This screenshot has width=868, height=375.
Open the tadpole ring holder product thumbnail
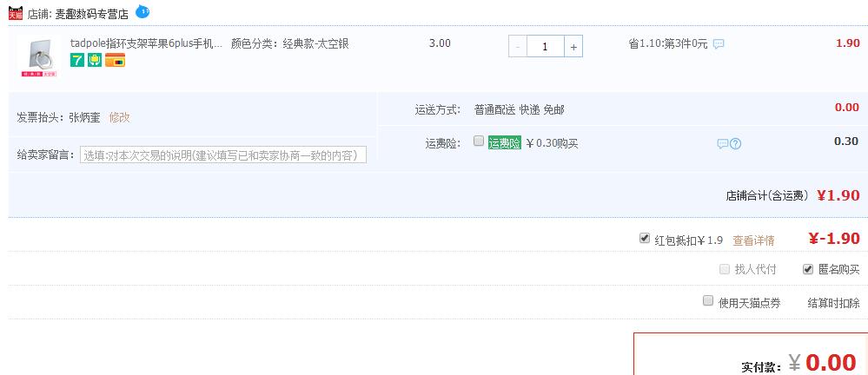click(x=39, y=56)
